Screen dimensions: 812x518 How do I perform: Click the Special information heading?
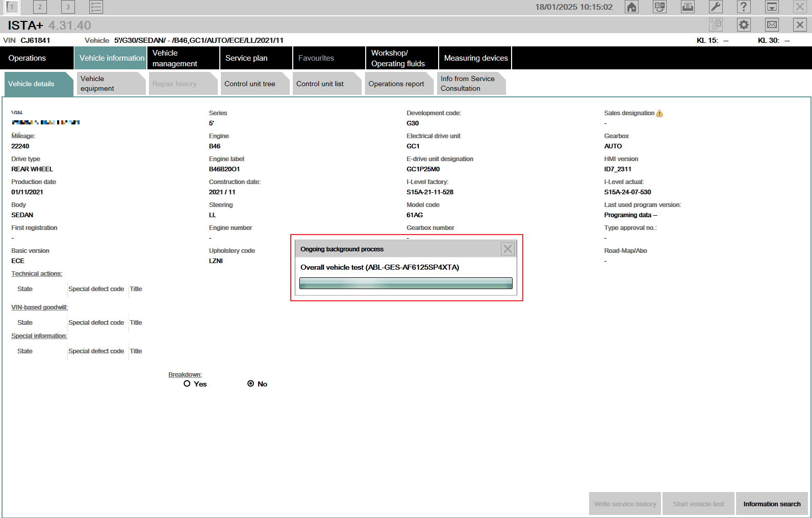(39, 336)
